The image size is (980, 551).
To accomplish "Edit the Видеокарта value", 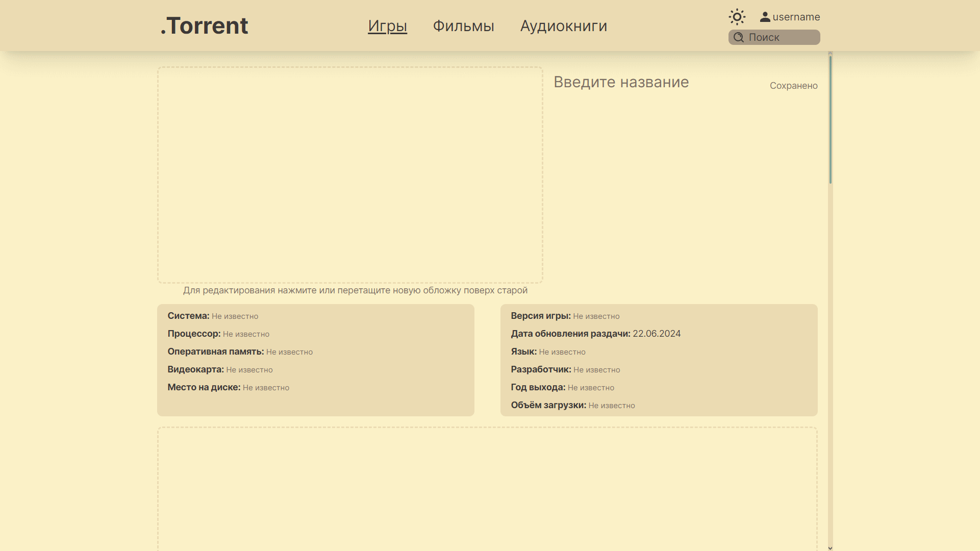I will (249, 370).
